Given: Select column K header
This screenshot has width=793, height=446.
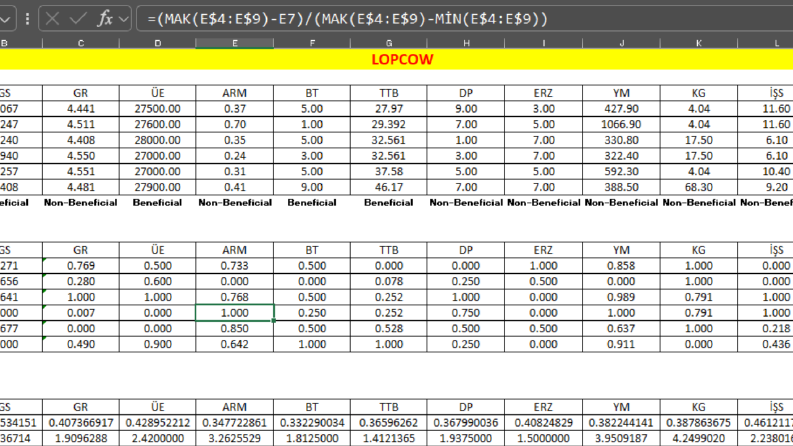Looking at the screenshot, I should pos(699,43).
